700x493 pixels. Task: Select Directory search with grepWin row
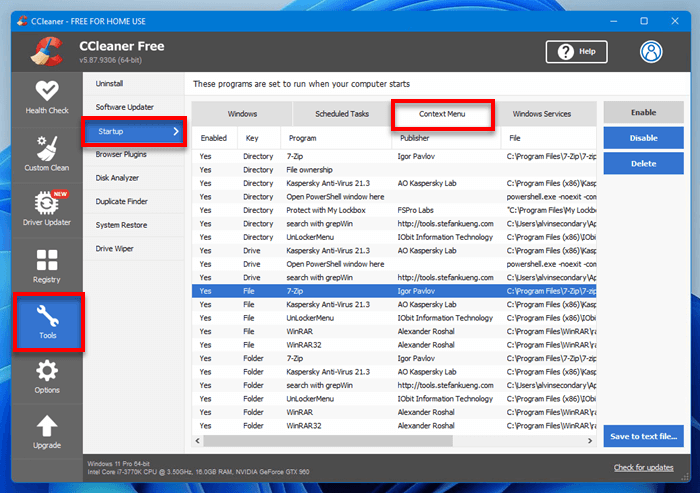click(394, 224)
